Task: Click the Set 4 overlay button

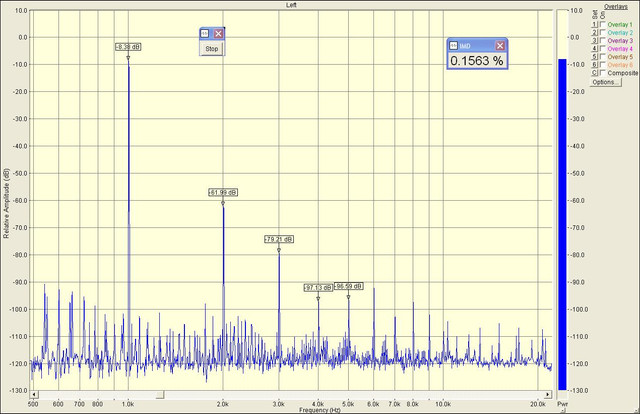Action: point(595,49)
